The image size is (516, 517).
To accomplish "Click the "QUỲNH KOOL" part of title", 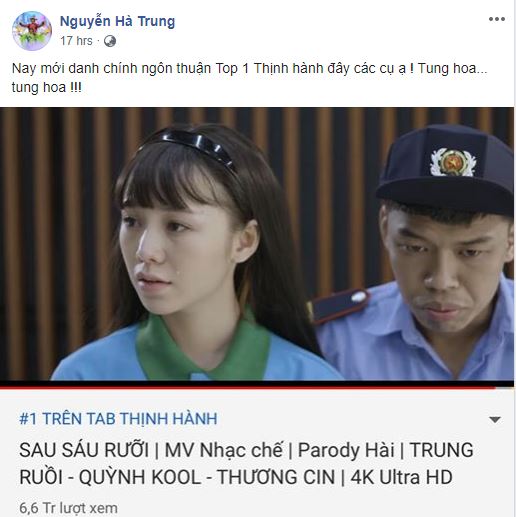I will pos(140,477).
